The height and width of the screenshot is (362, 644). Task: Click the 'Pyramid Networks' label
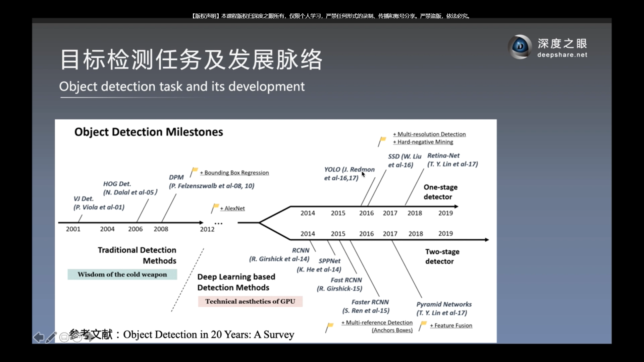444,304
